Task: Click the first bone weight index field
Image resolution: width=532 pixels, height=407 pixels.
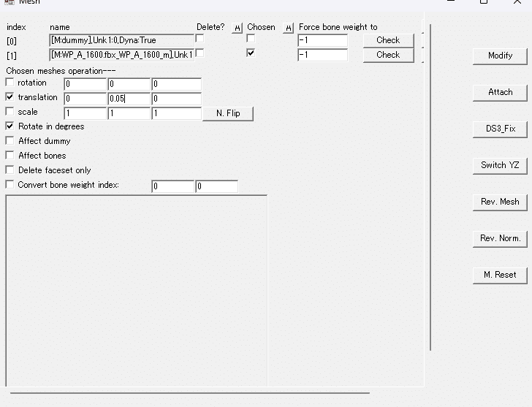Action: [x=173, y=186]
